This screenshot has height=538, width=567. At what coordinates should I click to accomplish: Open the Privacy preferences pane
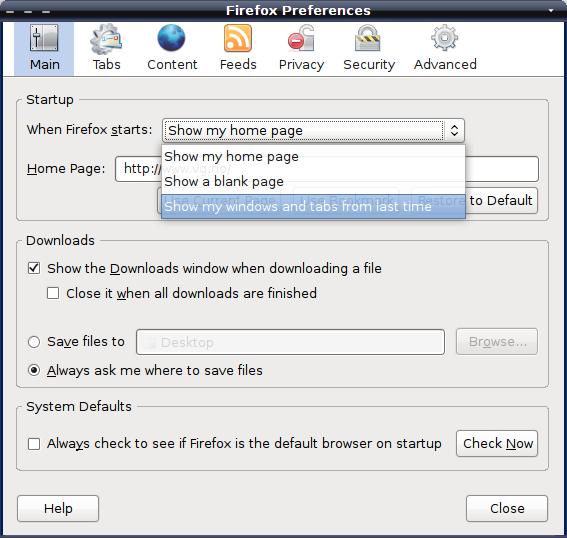coord(301,48)
